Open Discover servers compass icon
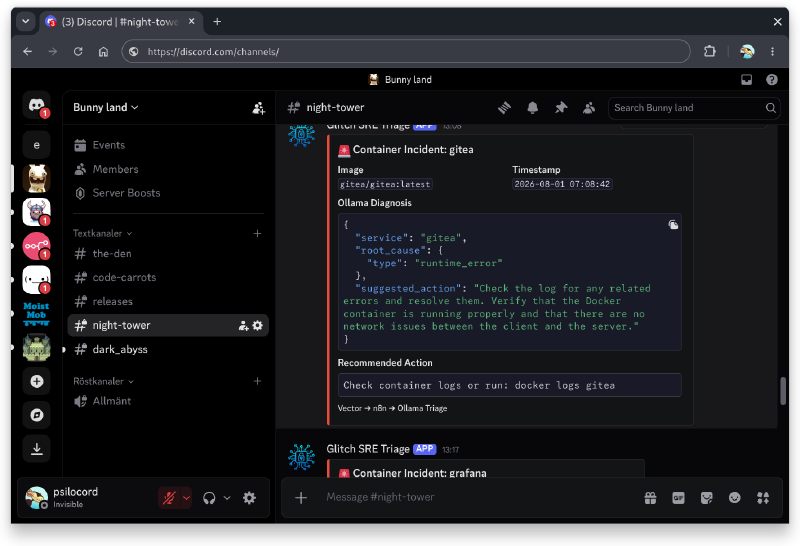Screen dimensions: 800x546 click(36, 415)
